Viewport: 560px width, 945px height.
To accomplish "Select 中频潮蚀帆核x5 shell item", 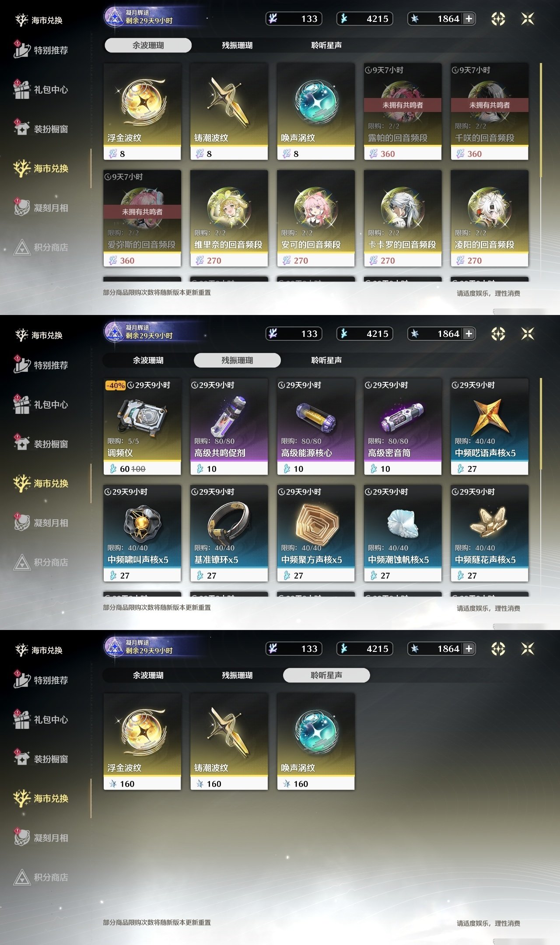I will point(402,533).
